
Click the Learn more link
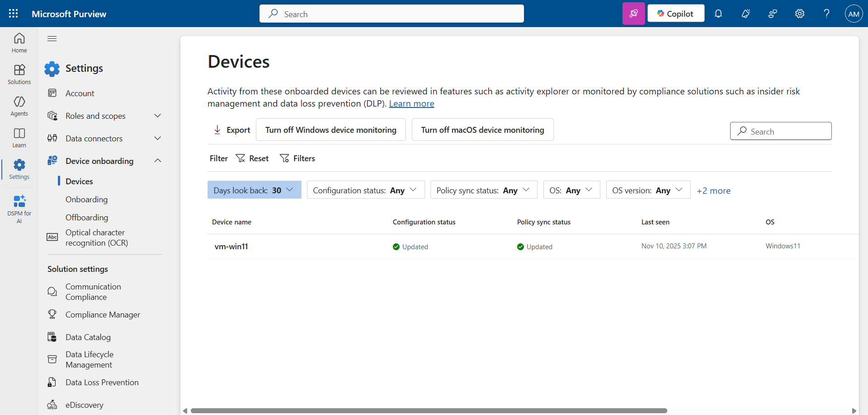(x=411, y=104)
